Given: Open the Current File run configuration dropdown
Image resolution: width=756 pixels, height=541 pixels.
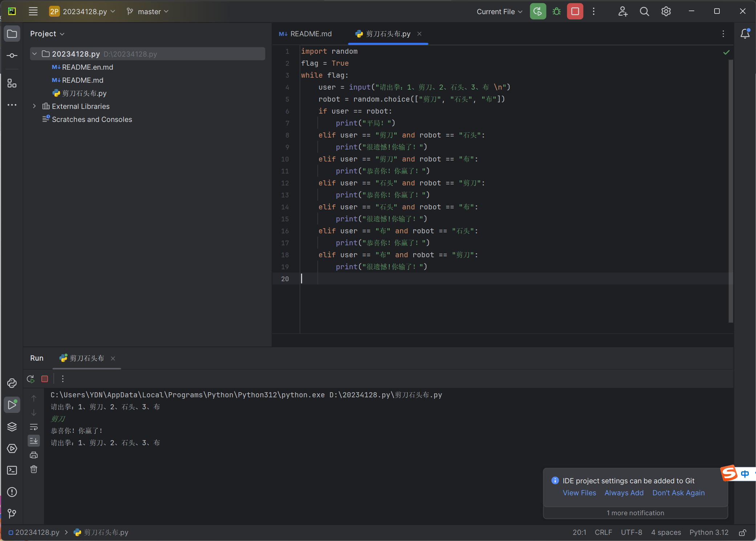Looking at the screenshot, I should (499, 12).
